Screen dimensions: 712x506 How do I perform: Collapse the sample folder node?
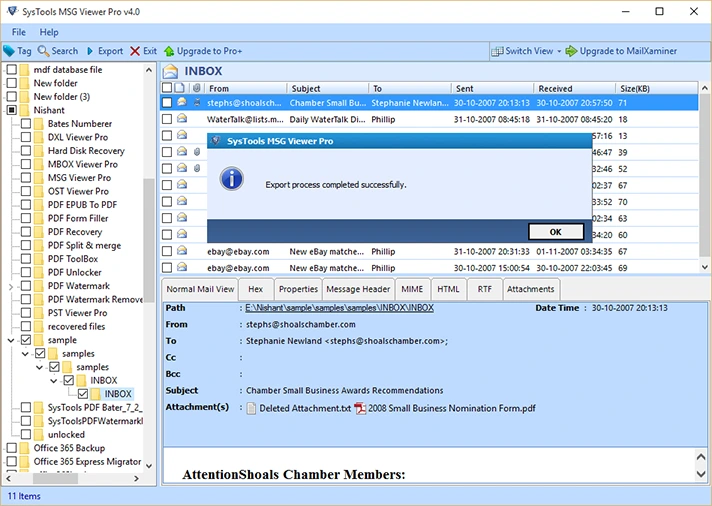11,340
